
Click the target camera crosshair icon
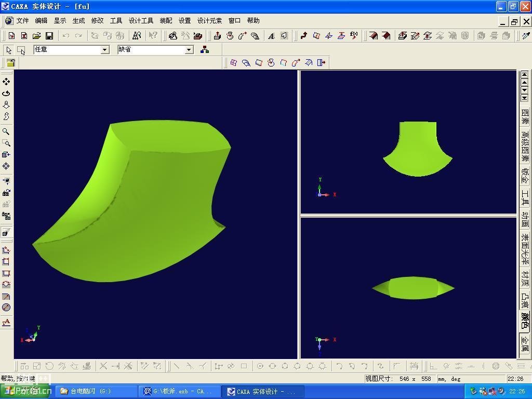(x=6, y=166)
